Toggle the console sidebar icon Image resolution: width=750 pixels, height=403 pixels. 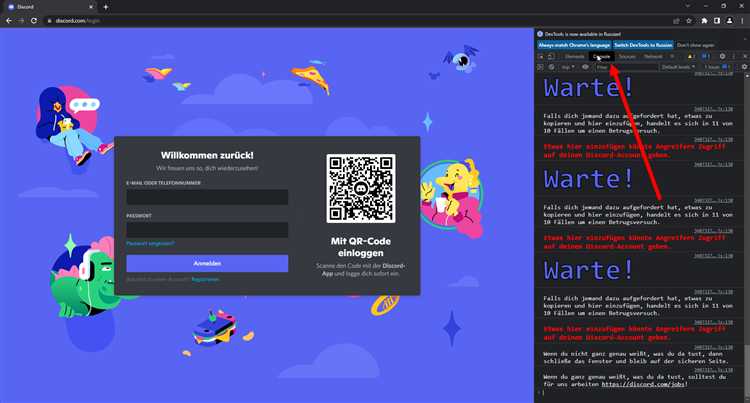point(541,67)
